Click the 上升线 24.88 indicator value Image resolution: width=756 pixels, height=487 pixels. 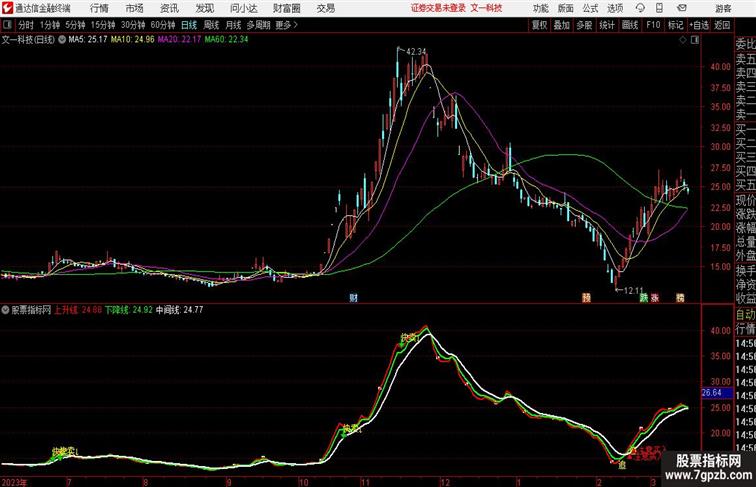(78, 310)
